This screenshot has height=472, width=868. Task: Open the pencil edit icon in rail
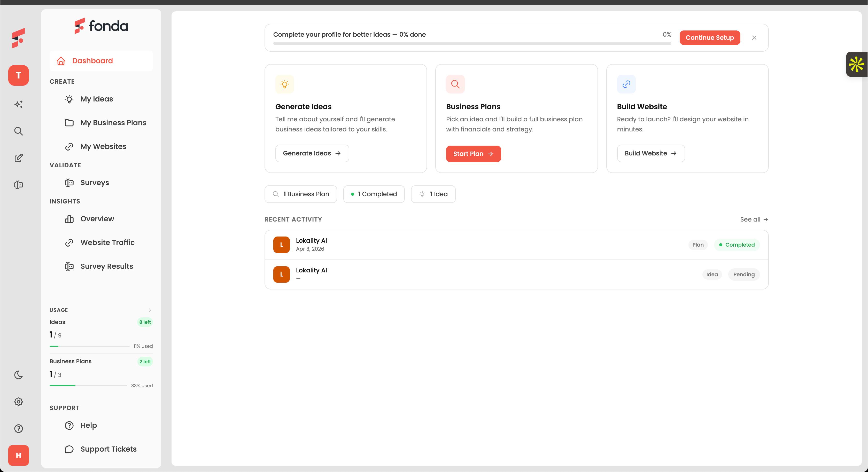pyautogui.click(x=19, y=158)
